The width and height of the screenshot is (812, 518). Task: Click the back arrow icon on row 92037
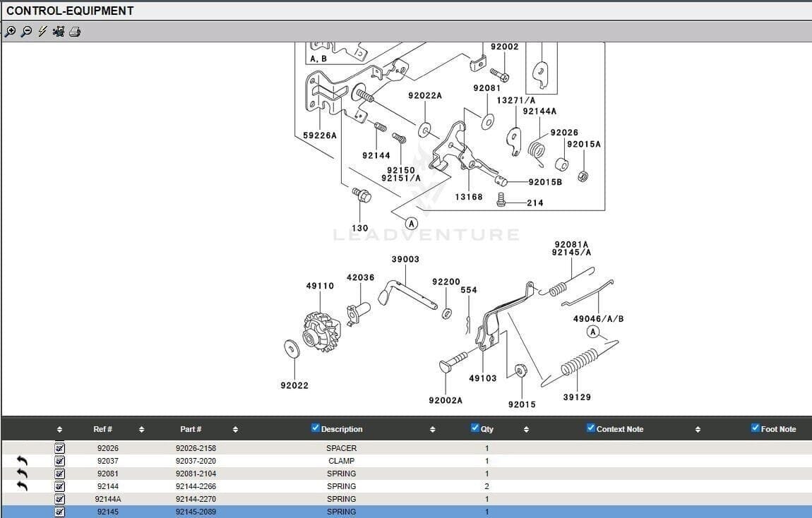coord(22,461)
